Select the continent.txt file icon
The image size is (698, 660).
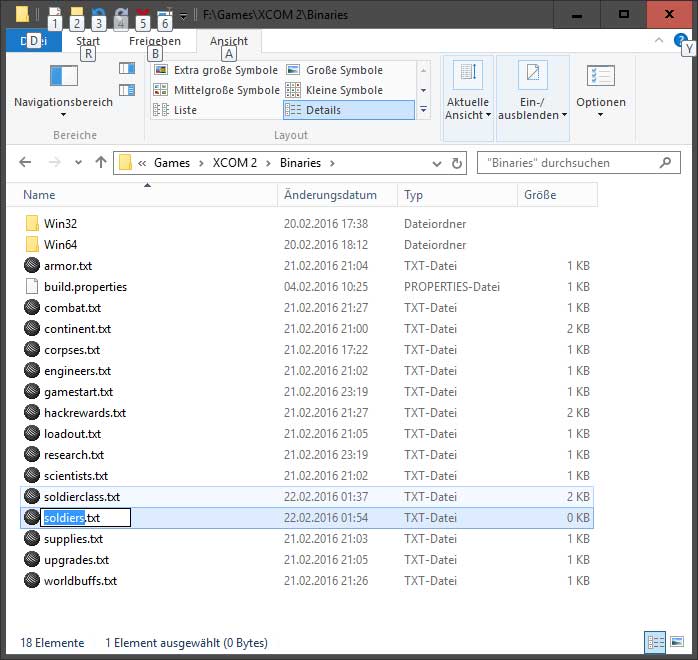(32, 328)
